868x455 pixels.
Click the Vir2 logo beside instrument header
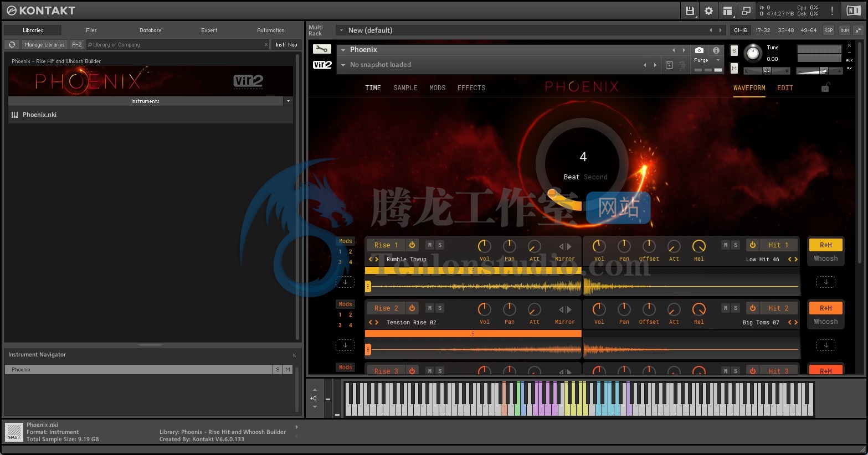pos(322,65)
